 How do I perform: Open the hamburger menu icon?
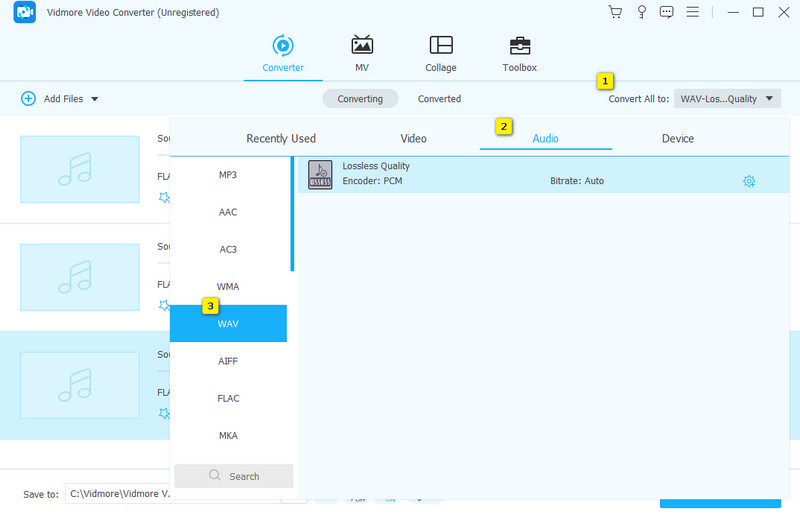[693, 12]
